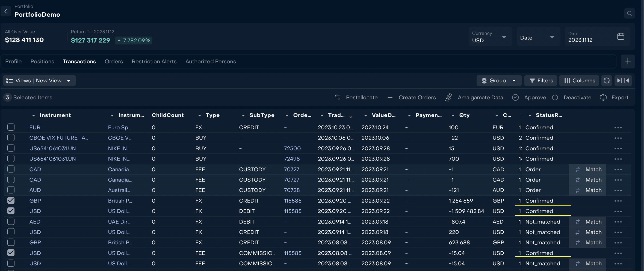Image resolution: width=644 pixels, height=271 pixels.
Task: Select the CBOE VIX FUTURE checkbox
Action: (x=11, y=137)
